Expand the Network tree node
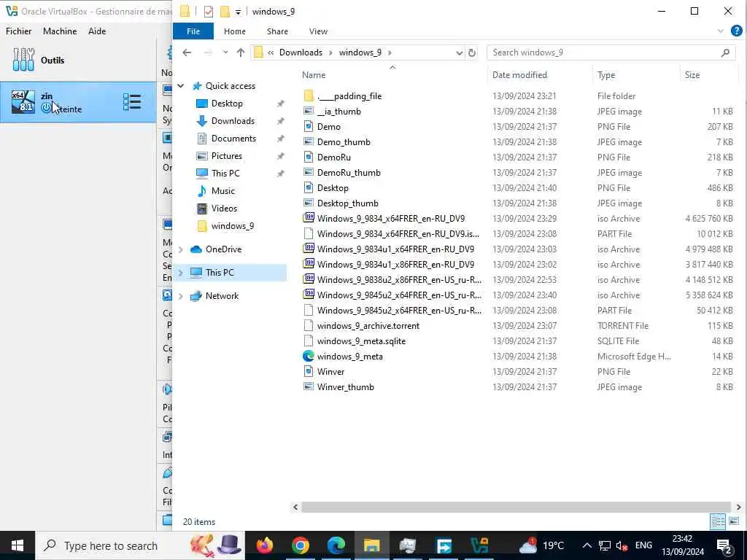Screen dimensions: 747x560 point(181,296)
